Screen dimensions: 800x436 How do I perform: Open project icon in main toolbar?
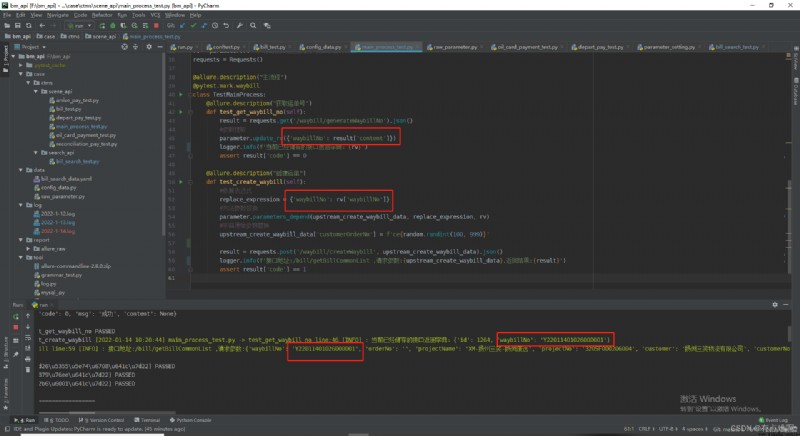pos(7,25)
